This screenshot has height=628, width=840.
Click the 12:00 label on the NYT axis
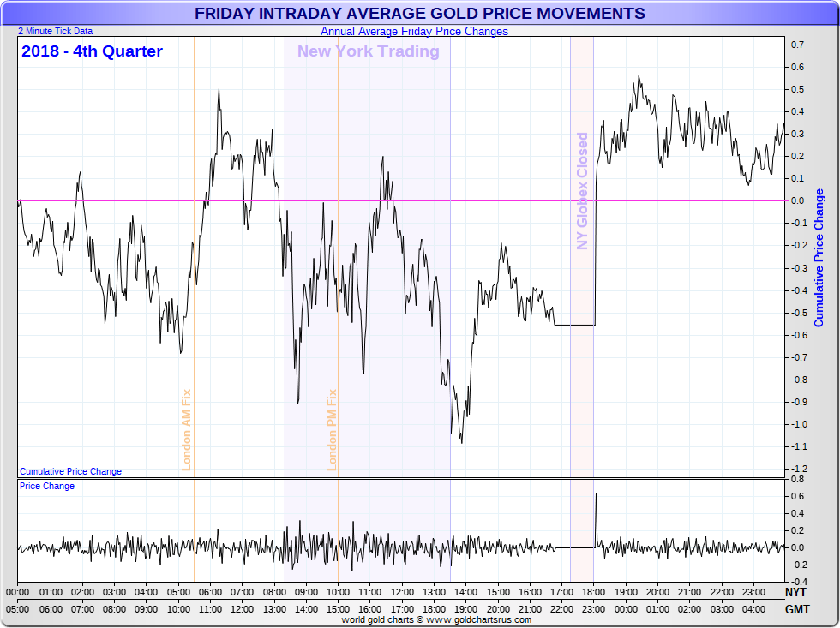click(x=402, y=592)
